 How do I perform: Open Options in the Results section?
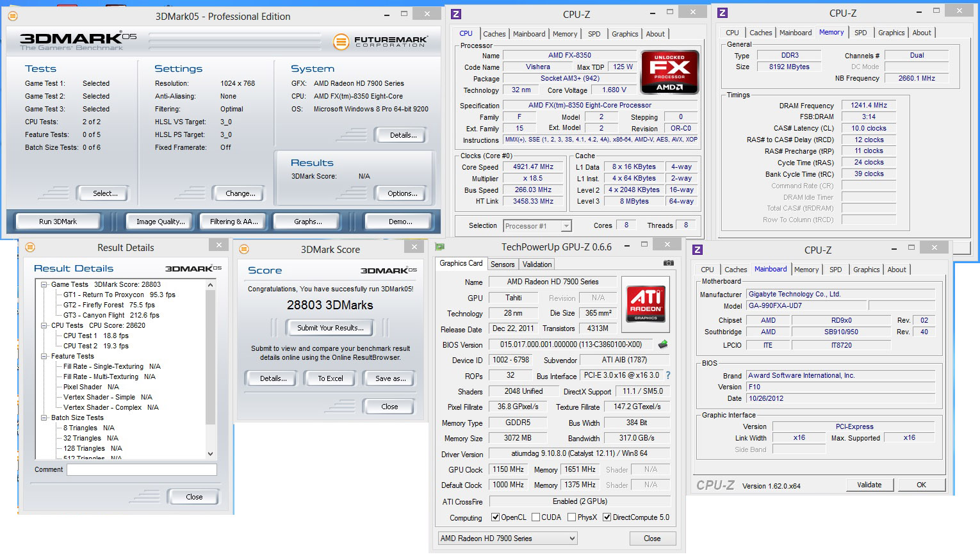[x=402, y=193]
